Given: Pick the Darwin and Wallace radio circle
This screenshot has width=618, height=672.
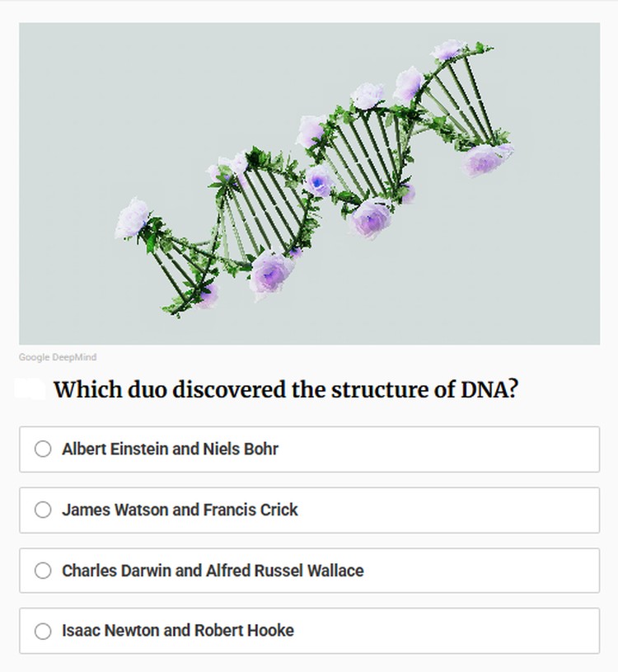Looking at the screenshot, I should (x=43, y=571).
